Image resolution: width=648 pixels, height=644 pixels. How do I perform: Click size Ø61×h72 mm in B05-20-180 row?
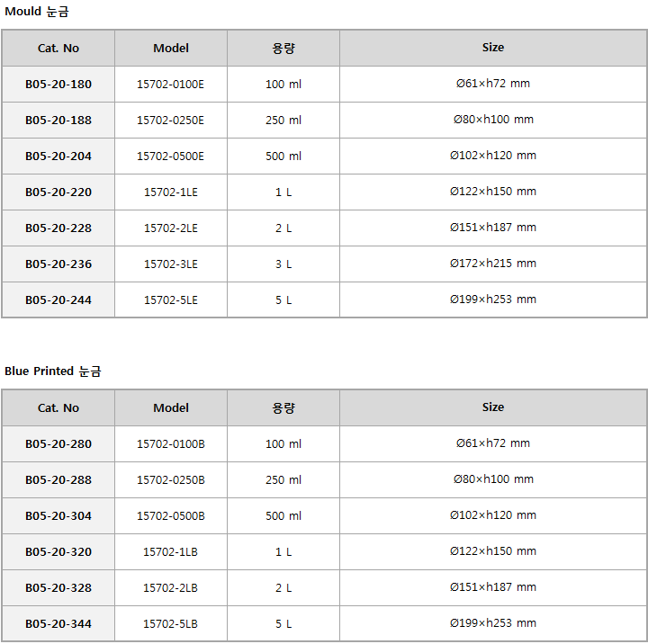pos(493,84)
